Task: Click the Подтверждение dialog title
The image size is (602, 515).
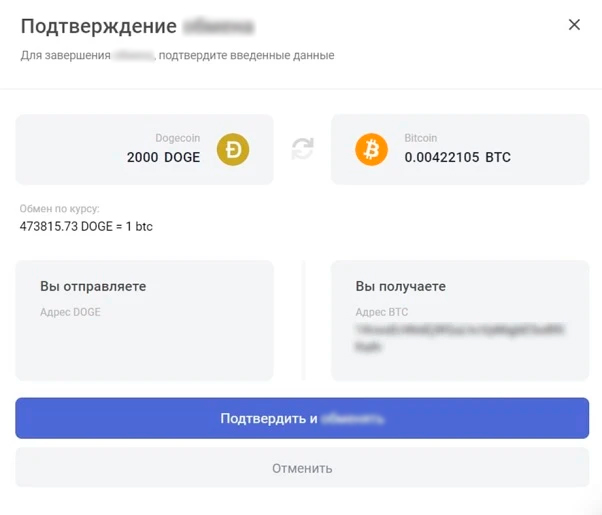Action: [98, 27]
